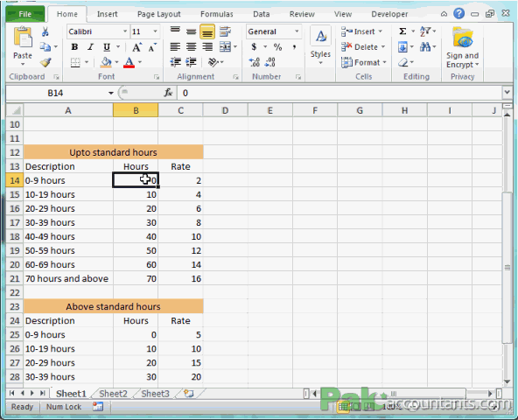Viewport: 518px width, 420px height.
Task: Switch to the Page Layout tab
Action: pos(159,14)
